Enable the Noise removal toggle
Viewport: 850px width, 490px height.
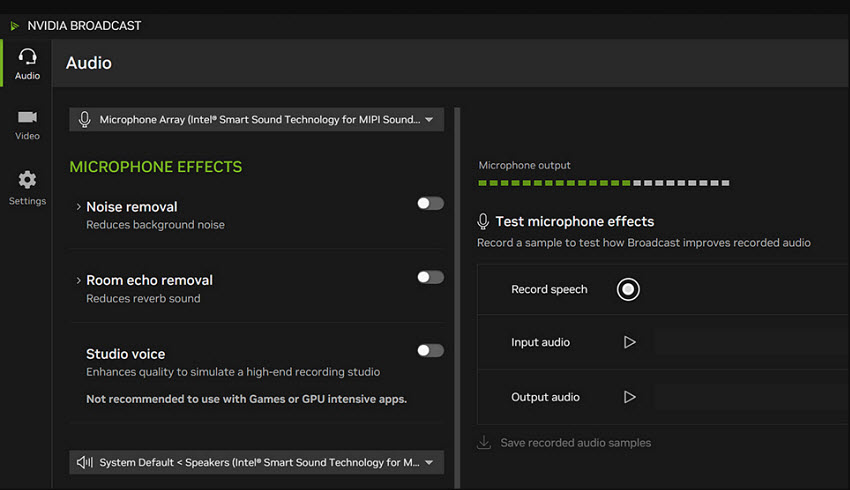430,203
